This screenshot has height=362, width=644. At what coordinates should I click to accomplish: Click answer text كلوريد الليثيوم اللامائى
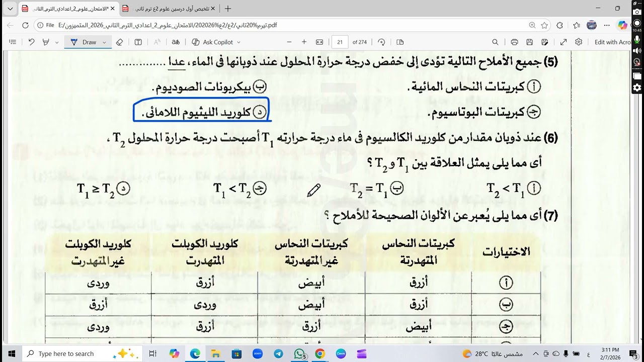pyautogui.click(x=197, y=113)
